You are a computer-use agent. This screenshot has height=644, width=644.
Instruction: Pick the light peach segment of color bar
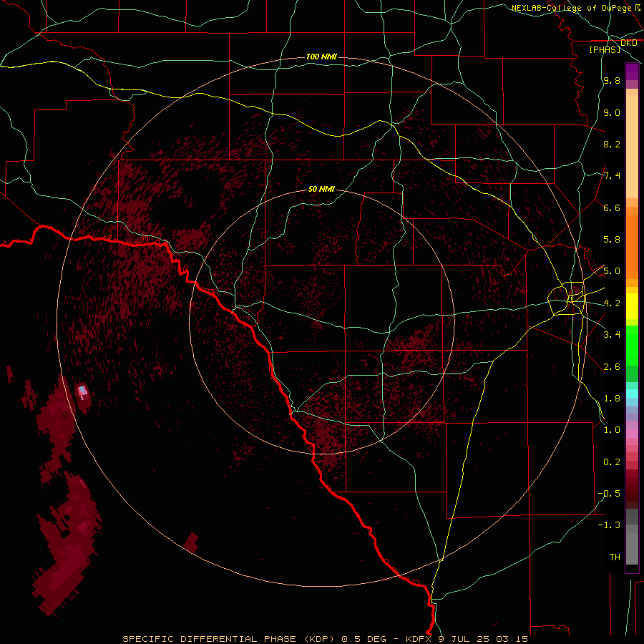point(632,147)
